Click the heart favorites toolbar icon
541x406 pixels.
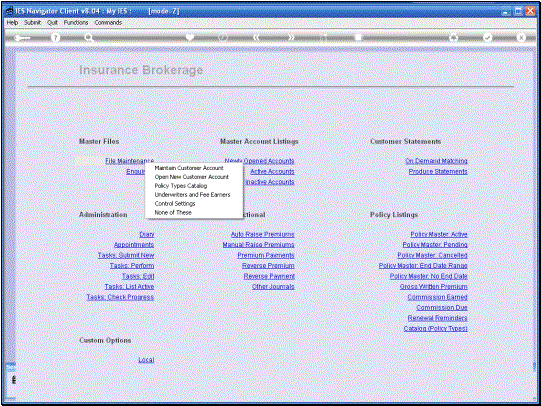190,37
